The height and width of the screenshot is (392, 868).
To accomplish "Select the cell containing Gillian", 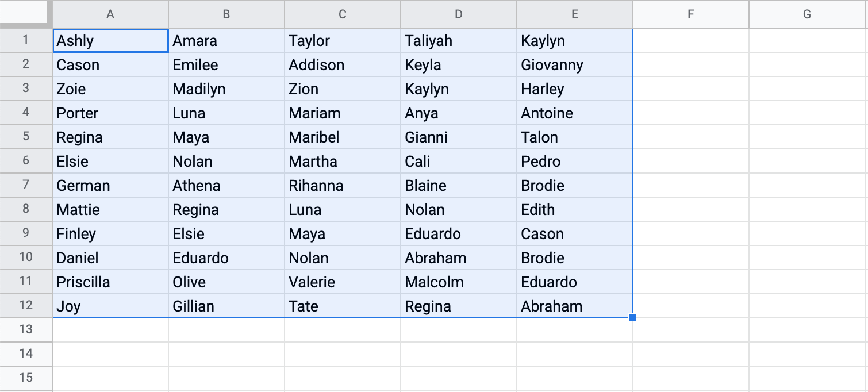I will pos(226,306).
